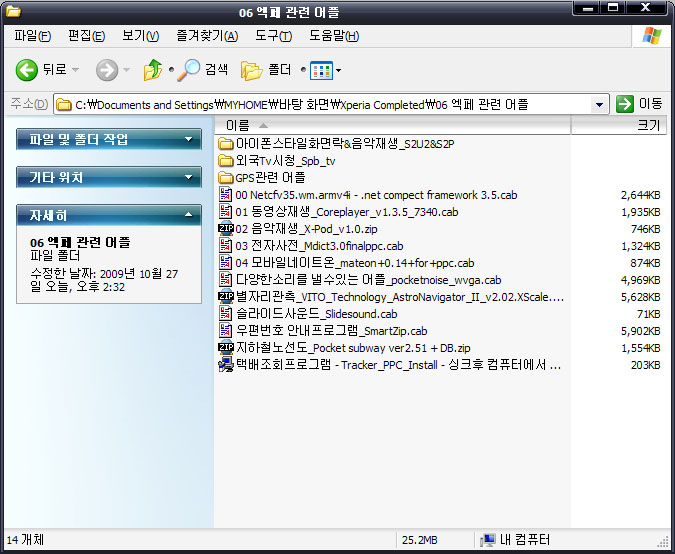Click the 이동 go button
675x554 pixels.
[639, 104]
